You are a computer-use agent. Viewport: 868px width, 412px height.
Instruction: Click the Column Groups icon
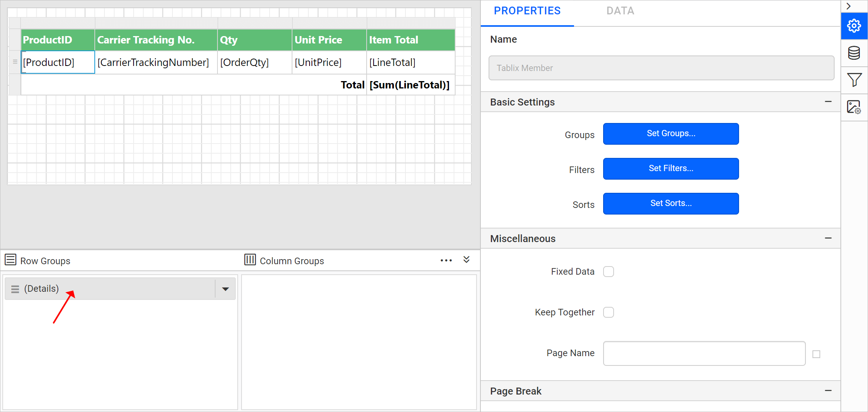click(250, 260)
